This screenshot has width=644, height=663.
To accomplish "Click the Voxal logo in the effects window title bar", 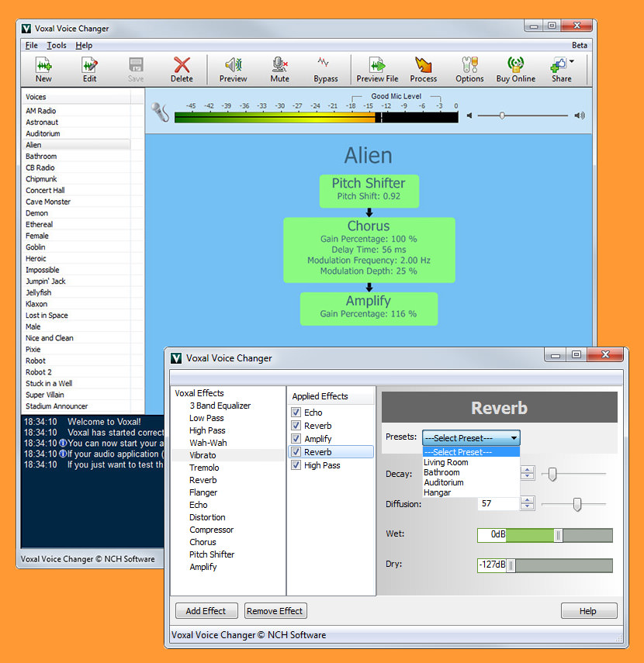I will click(176, 358).
